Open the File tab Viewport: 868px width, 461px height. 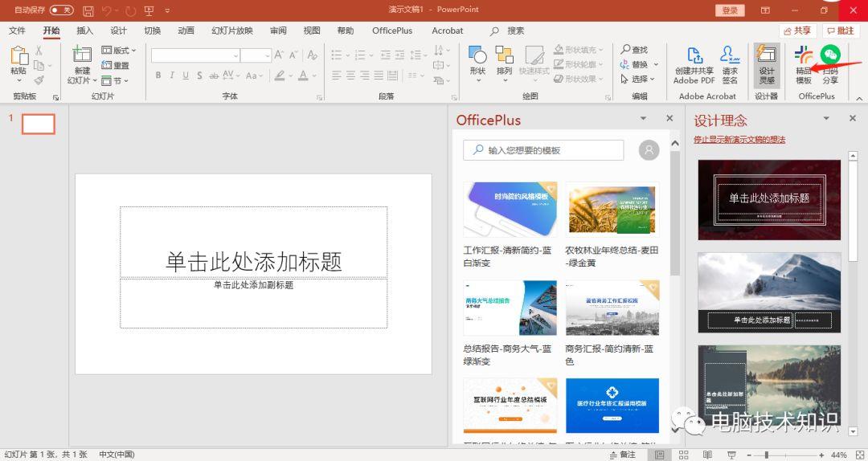click(x=17, y=31)
